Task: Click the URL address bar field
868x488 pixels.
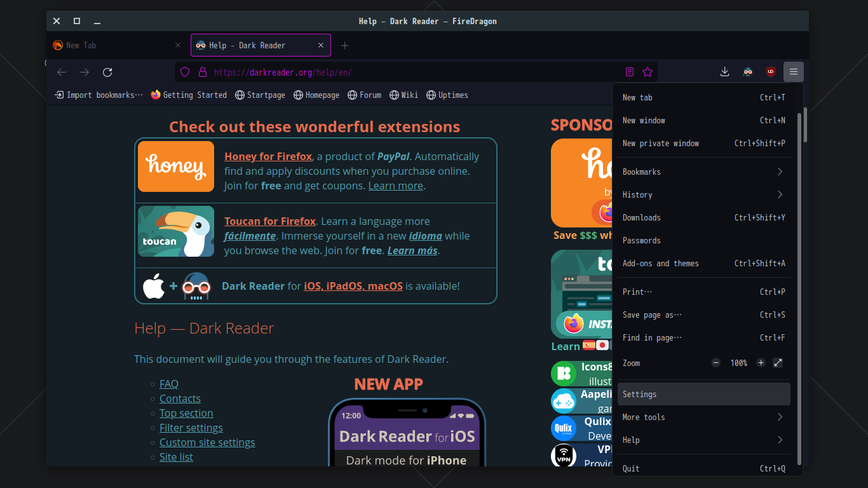Action: click(416, 72)
